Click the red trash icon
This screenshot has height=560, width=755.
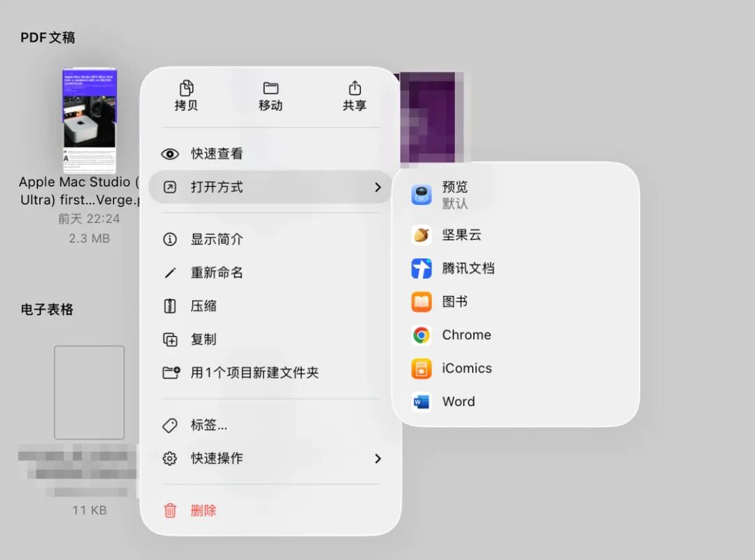(170, 510)
